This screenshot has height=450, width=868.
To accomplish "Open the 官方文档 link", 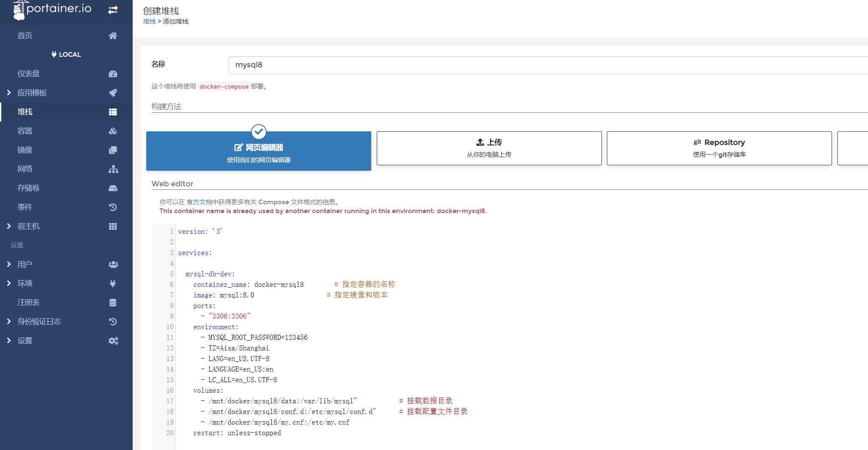I will tap(199, 202).
